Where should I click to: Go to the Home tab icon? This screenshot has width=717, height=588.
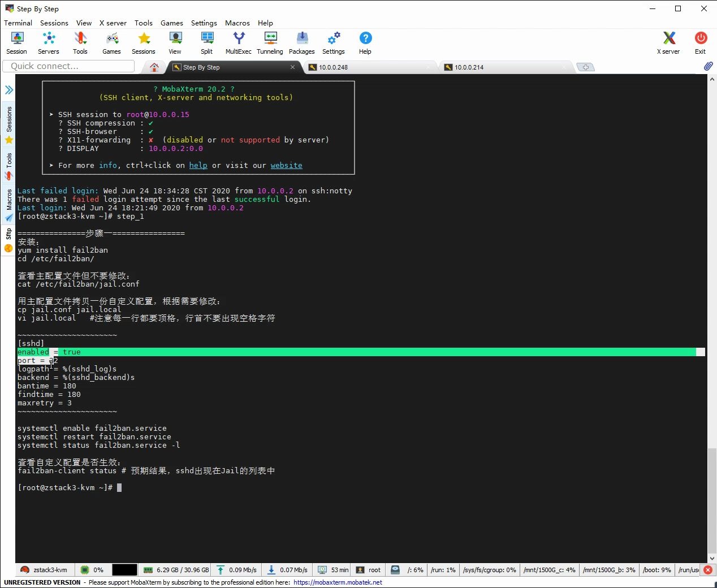[154, 67]
